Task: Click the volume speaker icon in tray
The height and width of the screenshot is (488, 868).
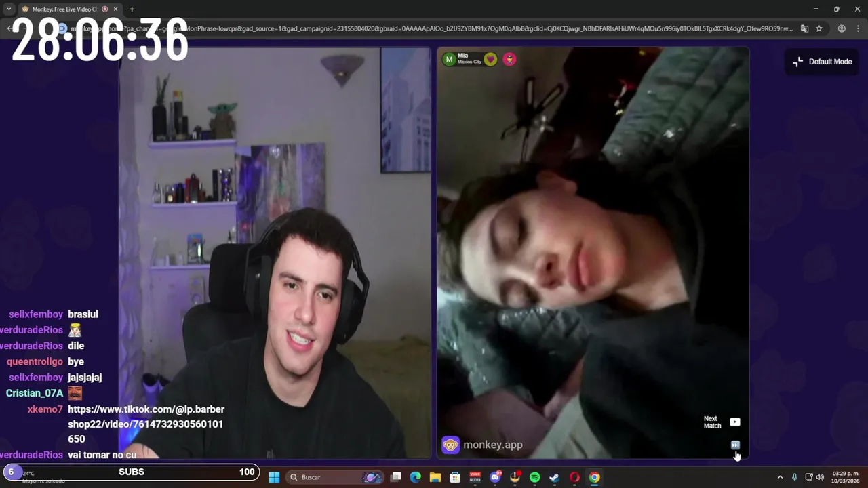Action: [x=819, y=477]
